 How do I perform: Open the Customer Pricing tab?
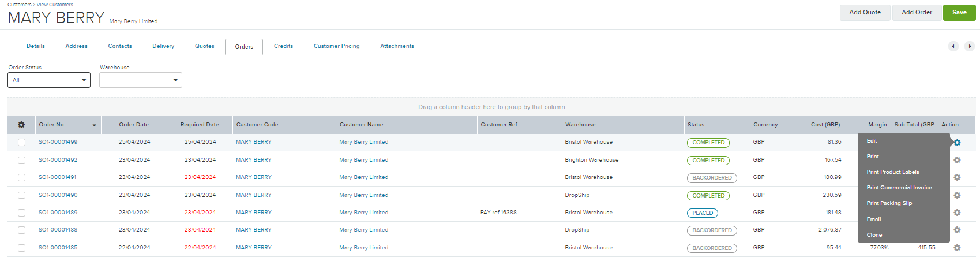(x=337, y=46)
